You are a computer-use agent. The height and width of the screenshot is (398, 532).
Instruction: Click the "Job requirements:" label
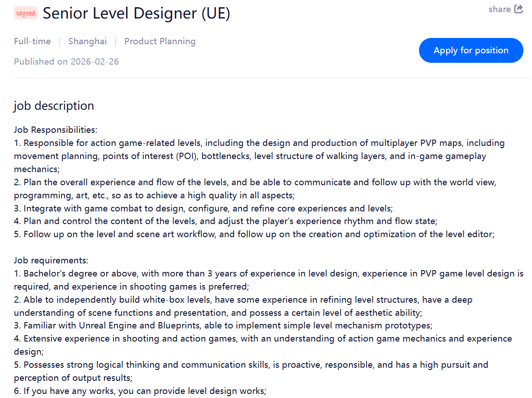51,261
